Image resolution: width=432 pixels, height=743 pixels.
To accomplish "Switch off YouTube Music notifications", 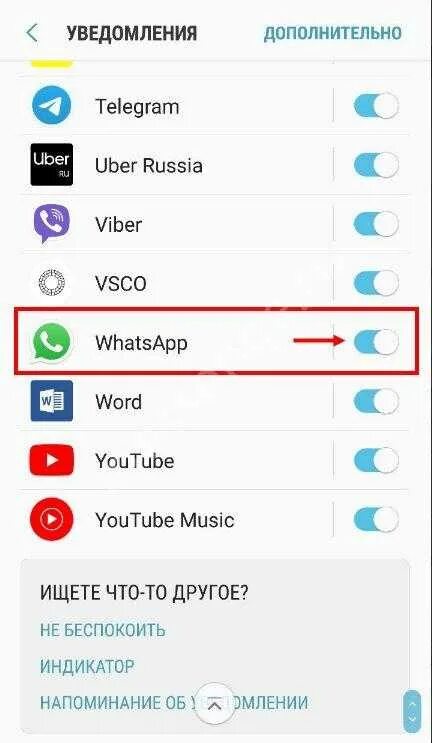I will [x=377, y=520].
